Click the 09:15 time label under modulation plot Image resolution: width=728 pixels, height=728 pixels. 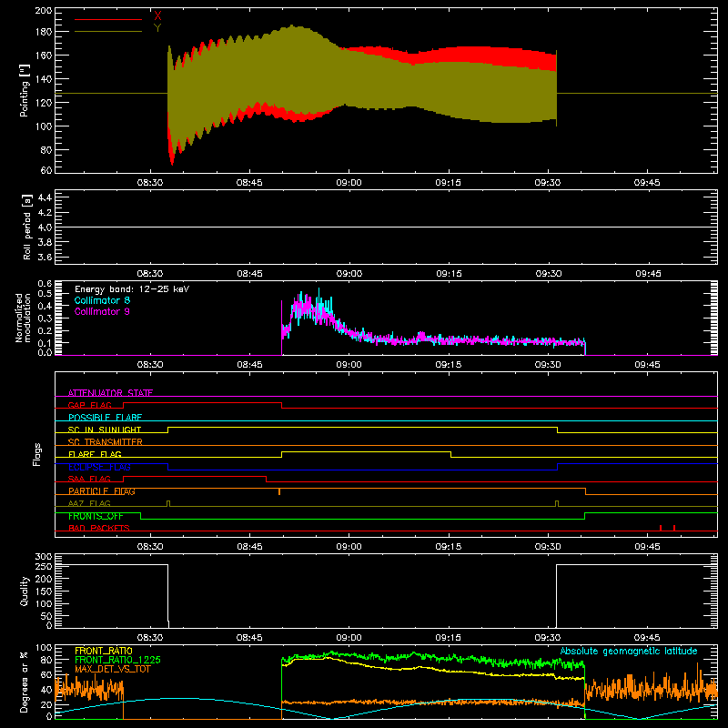point(449,365)
